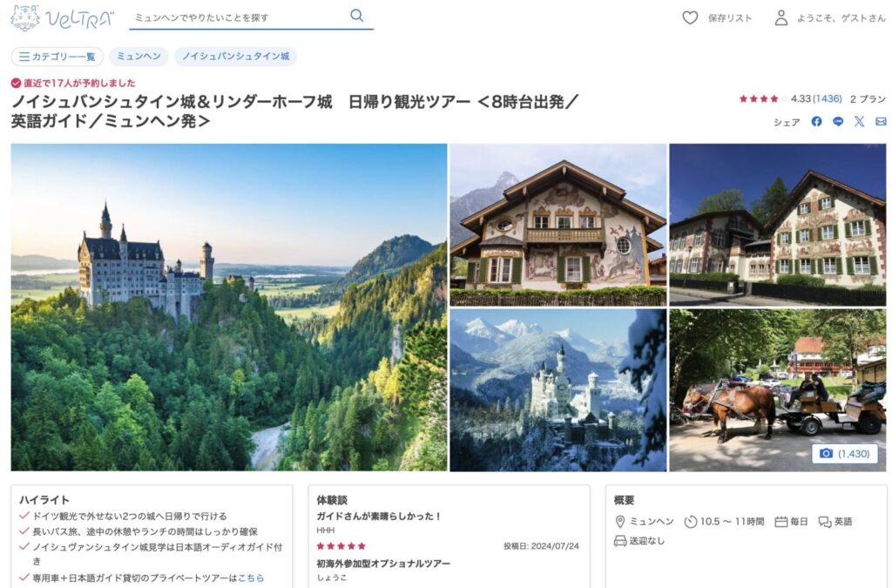Viewport: 892px width, 588px height.
Task: Open review titled ガイドさんが素晴らしかった！
Action: (379, 517)
